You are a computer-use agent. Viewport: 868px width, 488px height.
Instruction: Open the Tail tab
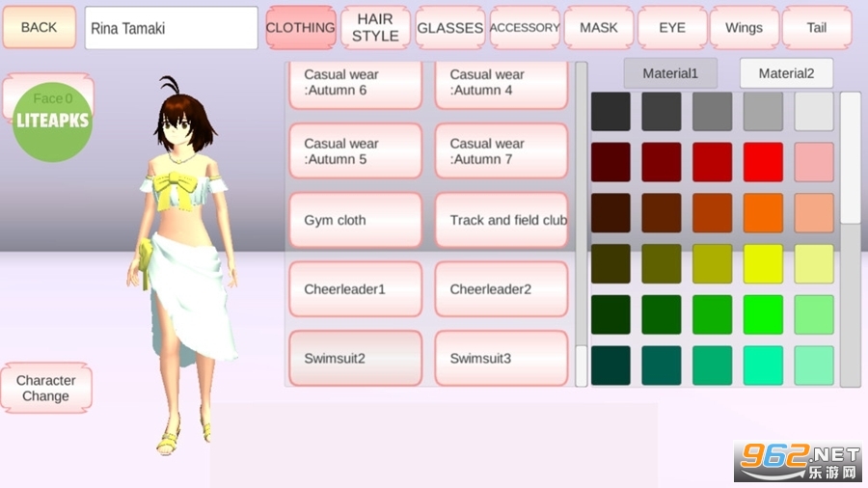tap(817, 28)
